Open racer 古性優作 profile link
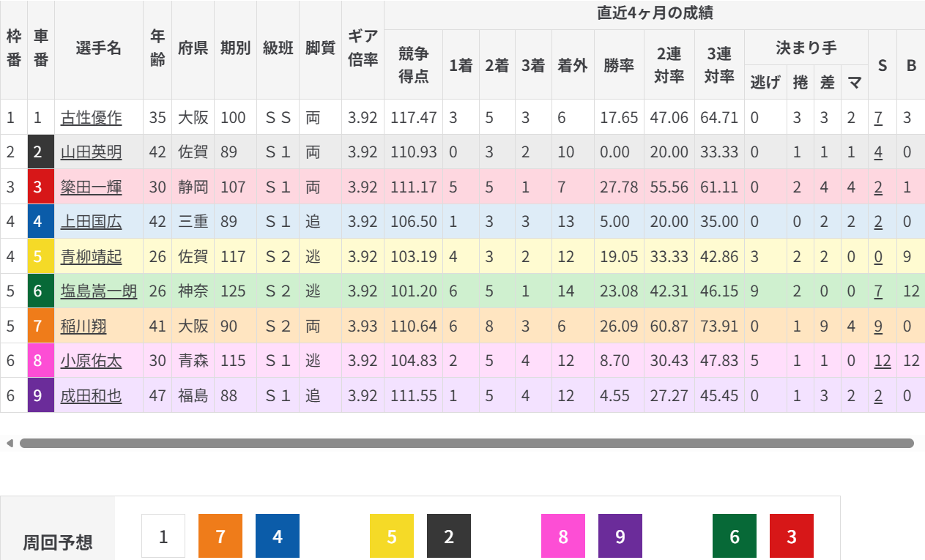The width and height of the screenshot is (925, 560). 91,117
